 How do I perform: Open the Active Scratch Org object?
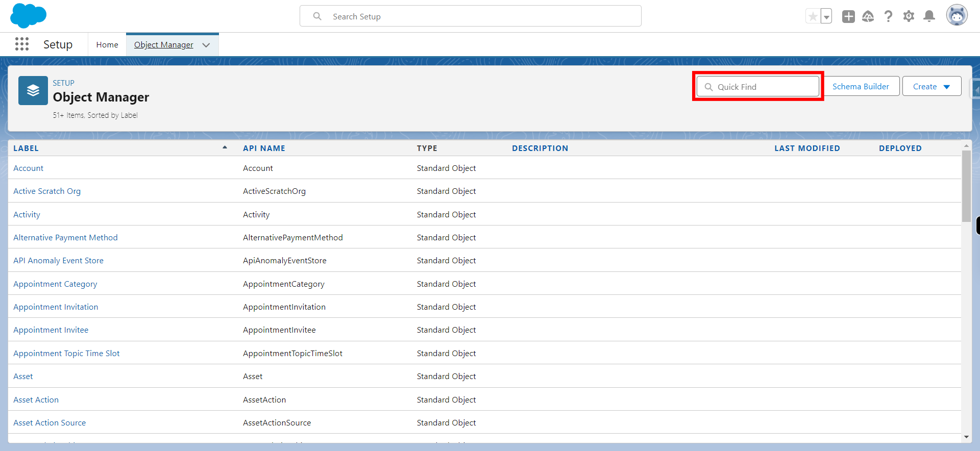[x=47, y=191]
